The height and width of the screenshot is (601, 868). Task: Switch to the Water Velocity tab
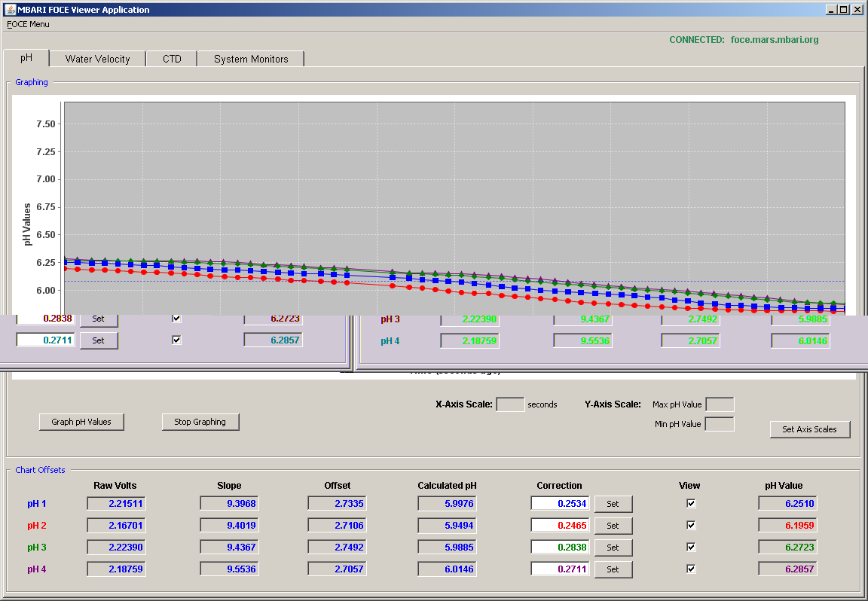(x=97, y=59)
